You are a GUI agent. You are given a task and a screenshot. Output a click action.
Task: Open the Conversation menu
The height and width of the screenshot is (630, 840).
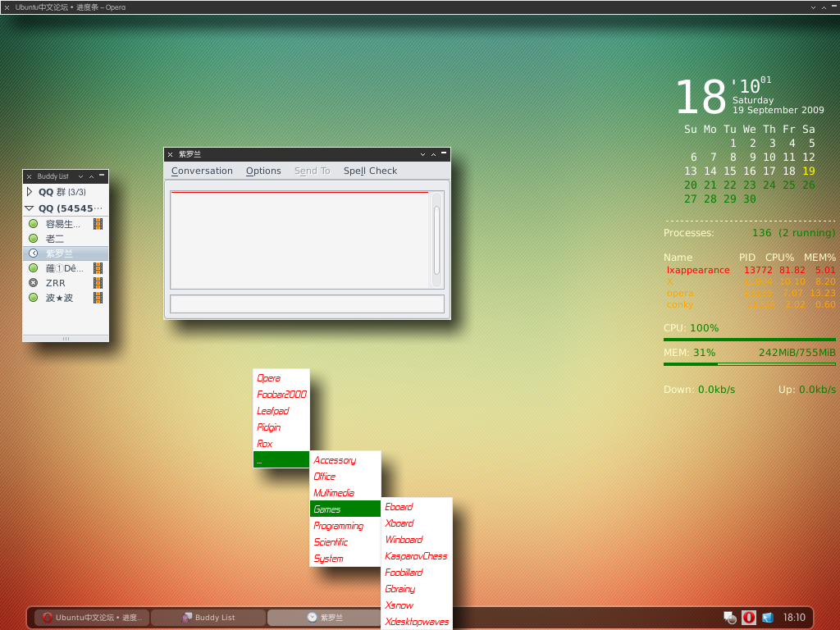pos(202,171)
